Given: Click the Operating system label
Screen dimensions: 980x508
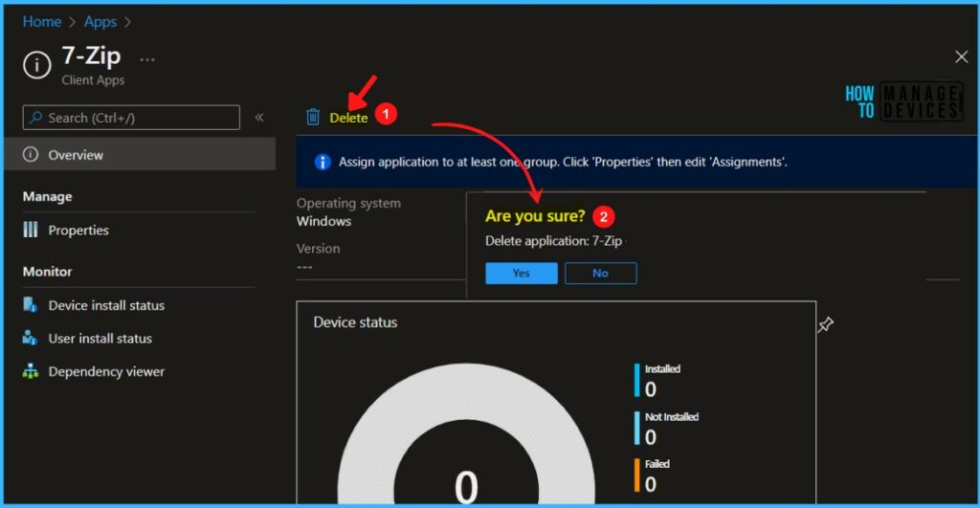Looking at the screenshot, I should click(x=348, y=203).
